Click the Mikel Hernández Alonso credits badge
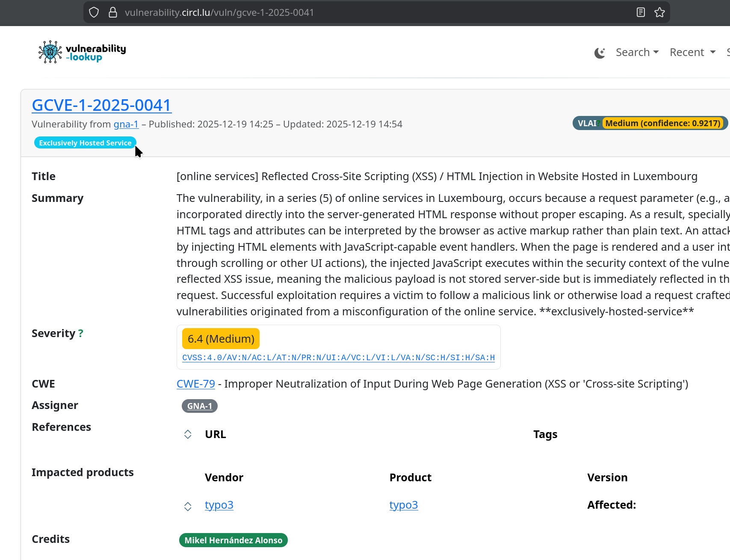 click(233, 540)
